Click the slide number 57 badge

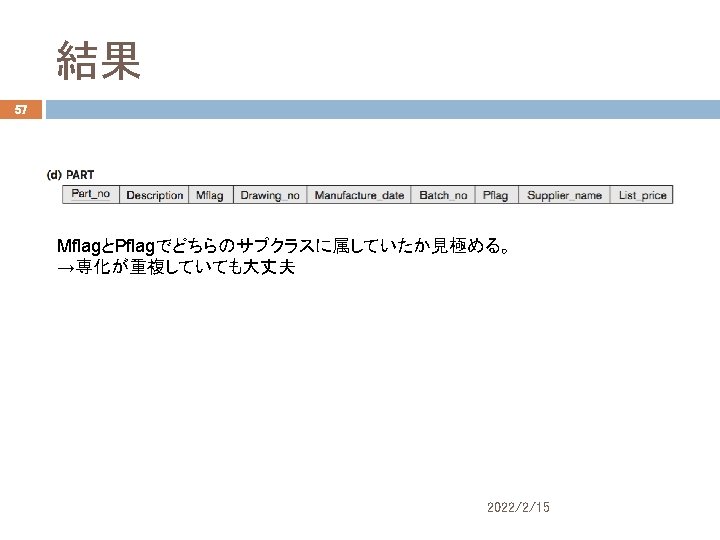point(21,110)
